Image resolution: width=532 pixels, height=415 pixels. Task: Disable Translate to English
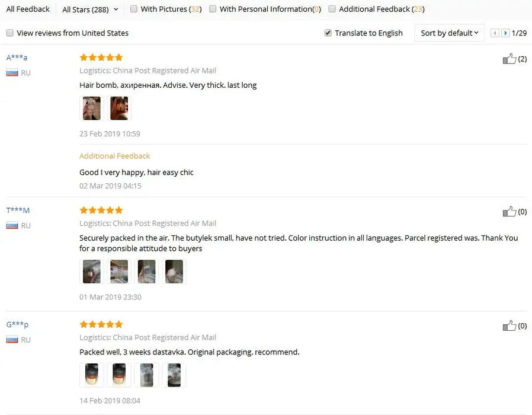pos(328,33)
